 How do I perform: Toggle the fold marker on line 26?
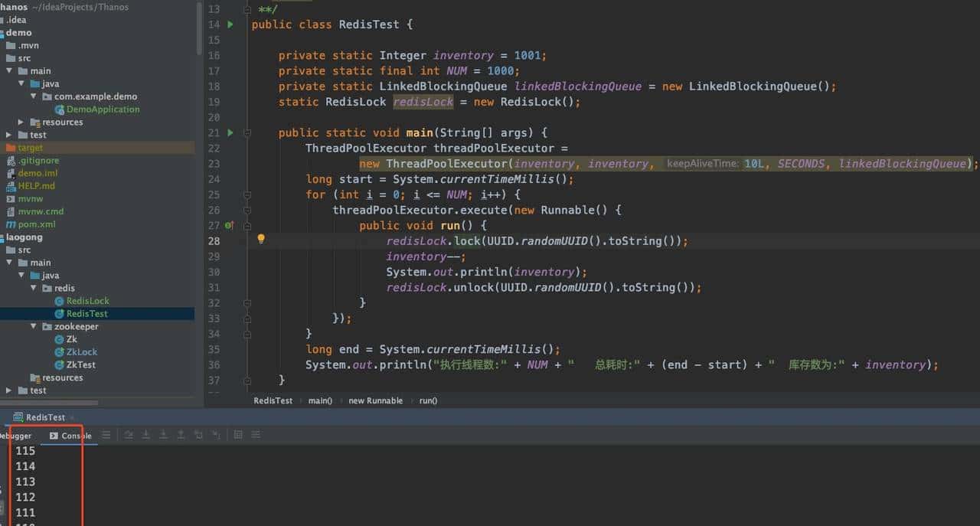pyautogui.click(x=247, y=210)
